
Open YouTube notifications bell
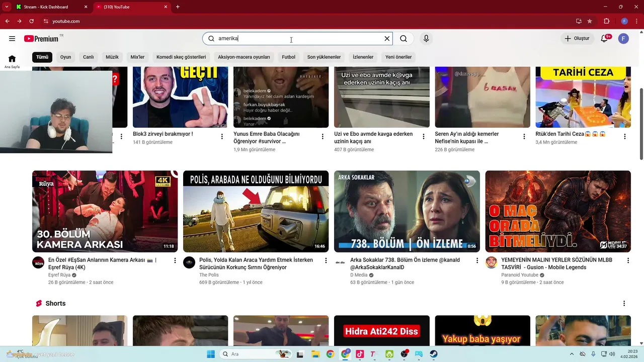[x=605, y=39]
